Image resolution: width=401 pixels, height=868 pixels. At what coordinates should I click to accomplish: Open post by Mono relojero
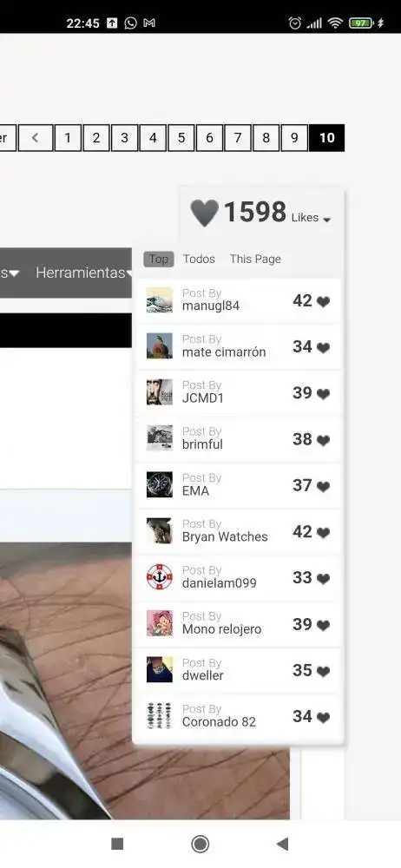pyautogui.click(x=239, y=624)
